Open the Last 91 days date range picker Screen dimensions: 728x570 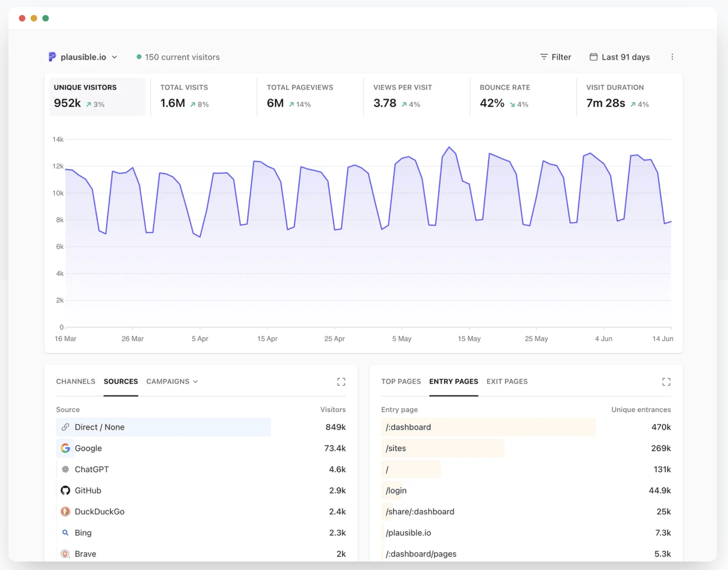point(620,57)
